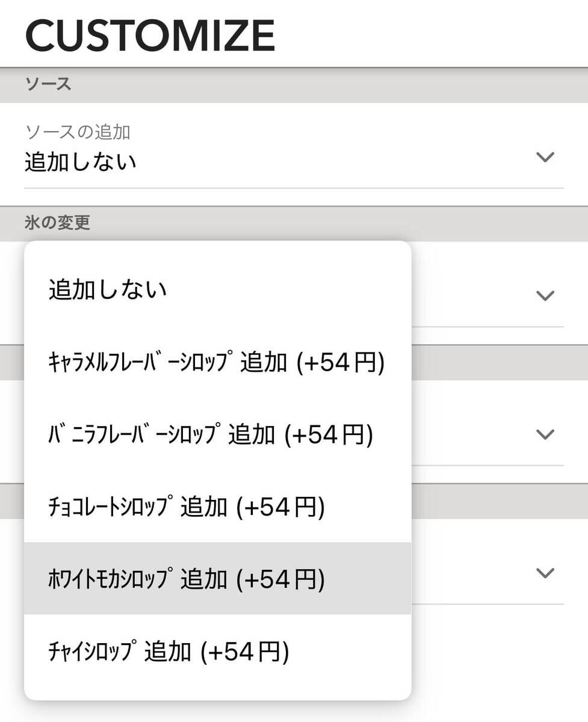Expand the ソースの追加 dropdown chevron
The image size is (588, 722).
545,158
